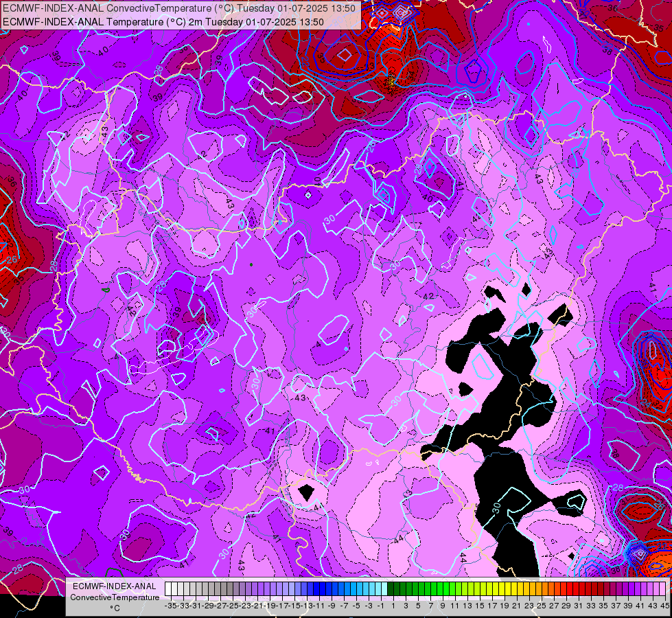The image size is (672, 618).
Task: Click the '-21' tick label on the legend
Action: pyautogui.click(x=257, y=606)
